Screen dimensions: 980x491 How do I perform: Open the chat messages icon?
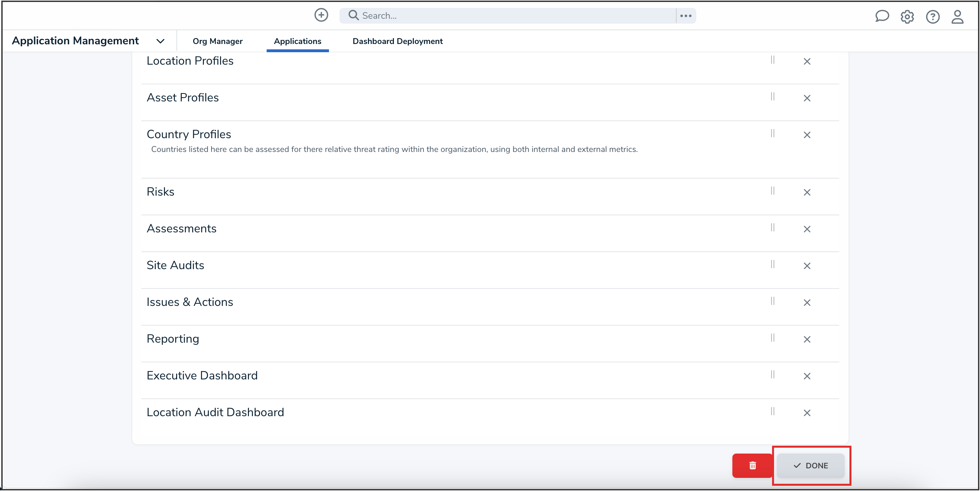[882, 16]
